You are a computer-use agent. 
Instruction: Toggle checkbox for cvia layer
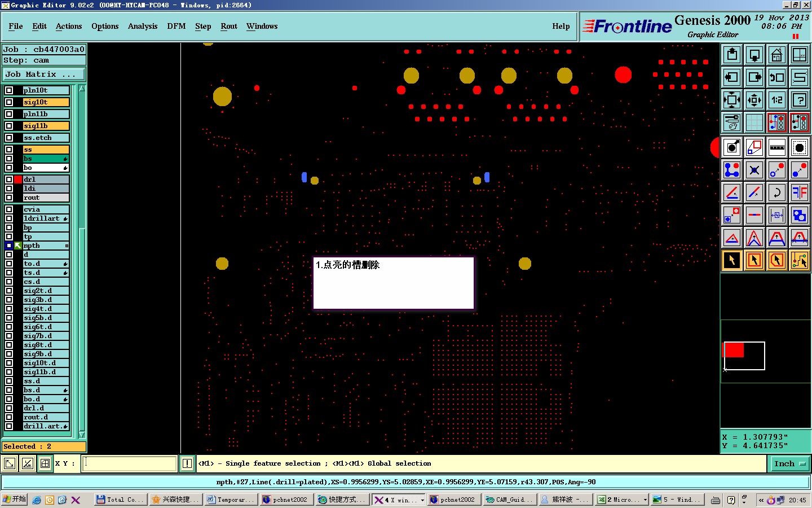[9, 209]
